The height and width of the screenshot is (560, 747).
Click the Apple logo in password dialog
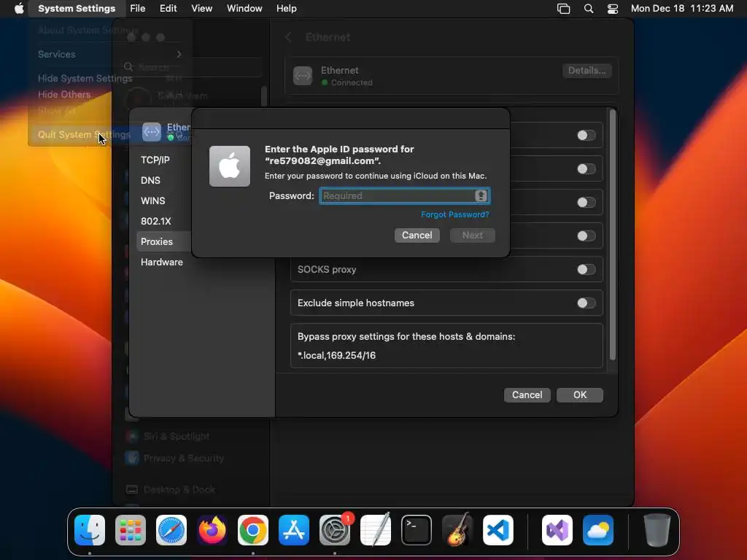(230, 166)
